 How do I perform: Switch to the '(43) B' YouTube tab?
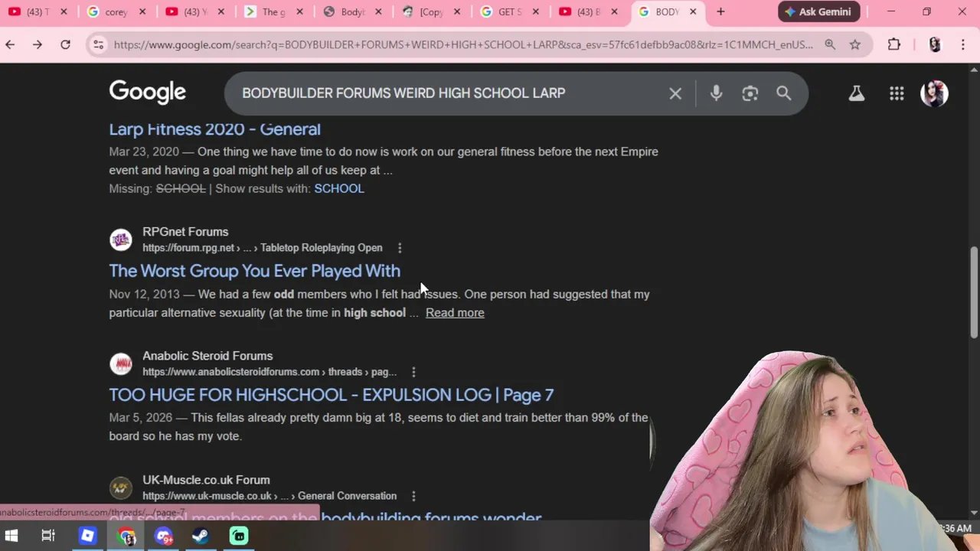(587, 11)
